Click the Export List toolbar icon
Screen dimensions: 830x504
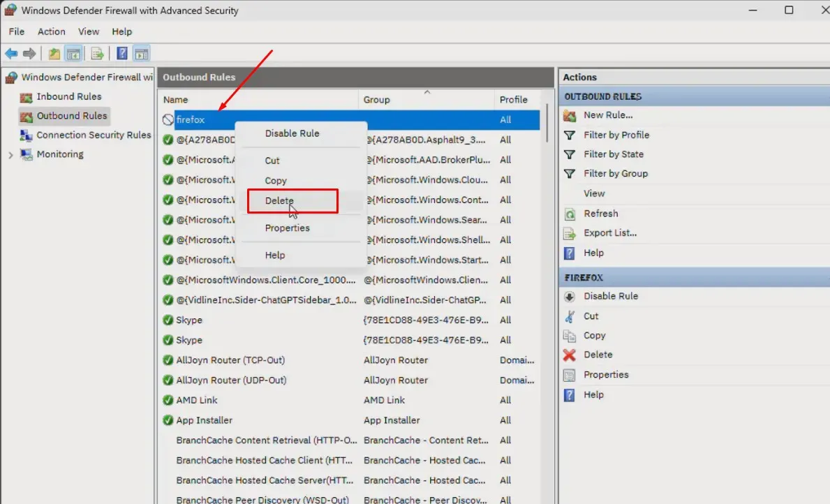[97, 54]
